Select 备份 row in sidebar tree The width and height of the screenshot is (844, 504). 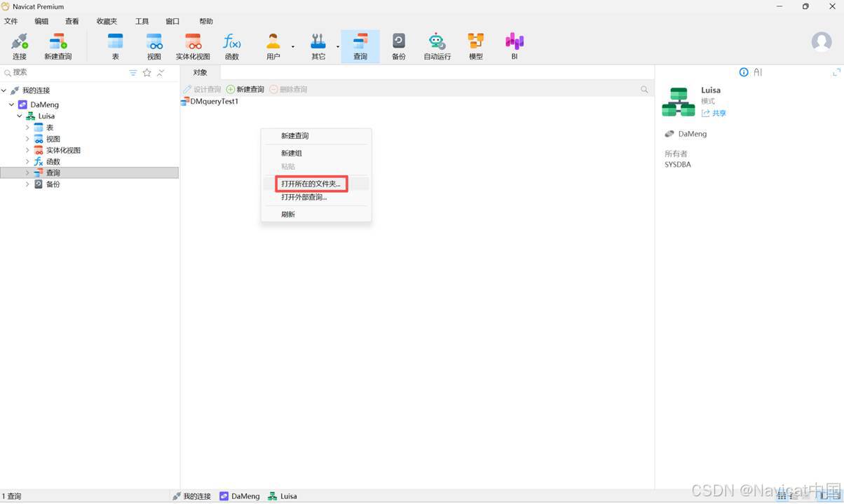[90, 184]
